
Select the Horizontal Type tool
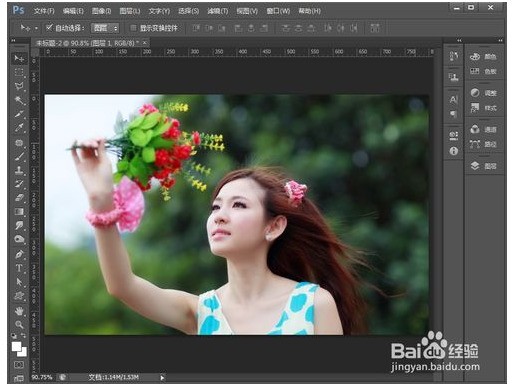click(19, 268)
